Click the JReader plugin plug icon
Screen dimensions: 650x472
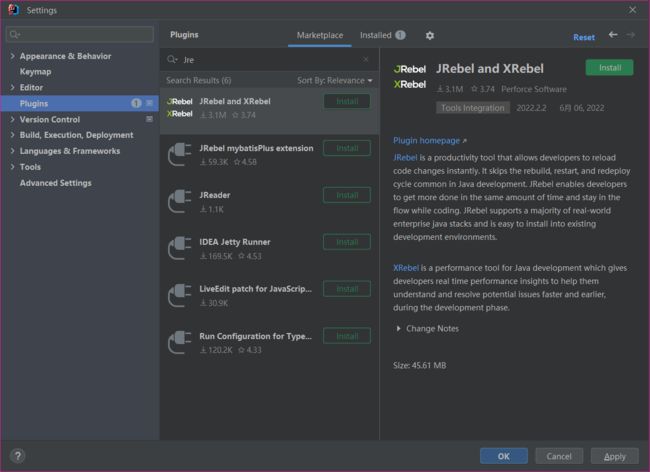179,201
